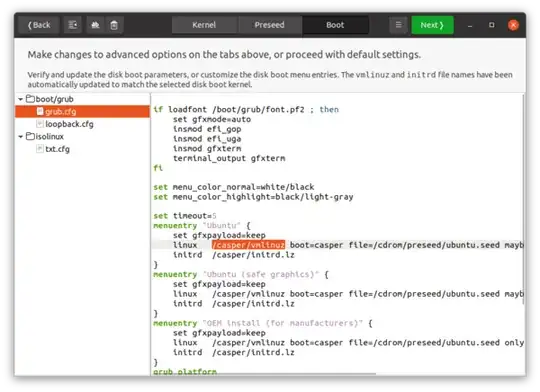Select the Boot tab
The height and width of the screenshot is (392, 540).
click(x=335, y=25)
